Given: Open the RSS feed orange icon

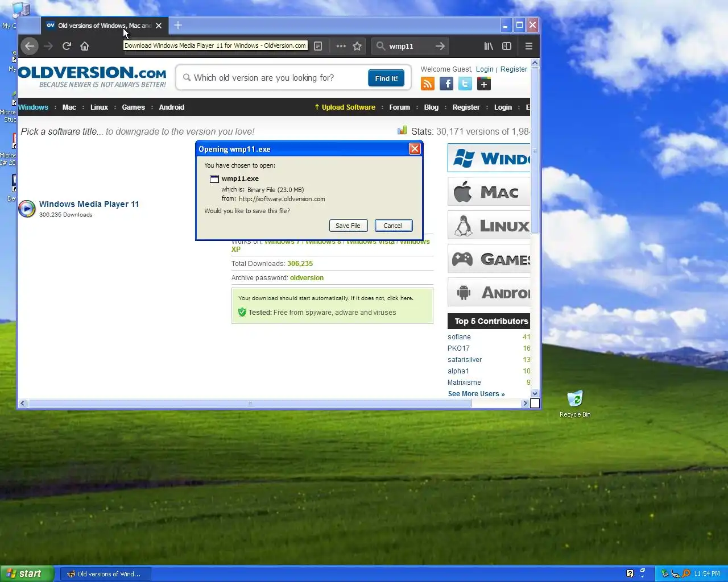Looking at the screenshot, I should pyautogui.click(x=428, y=84).
